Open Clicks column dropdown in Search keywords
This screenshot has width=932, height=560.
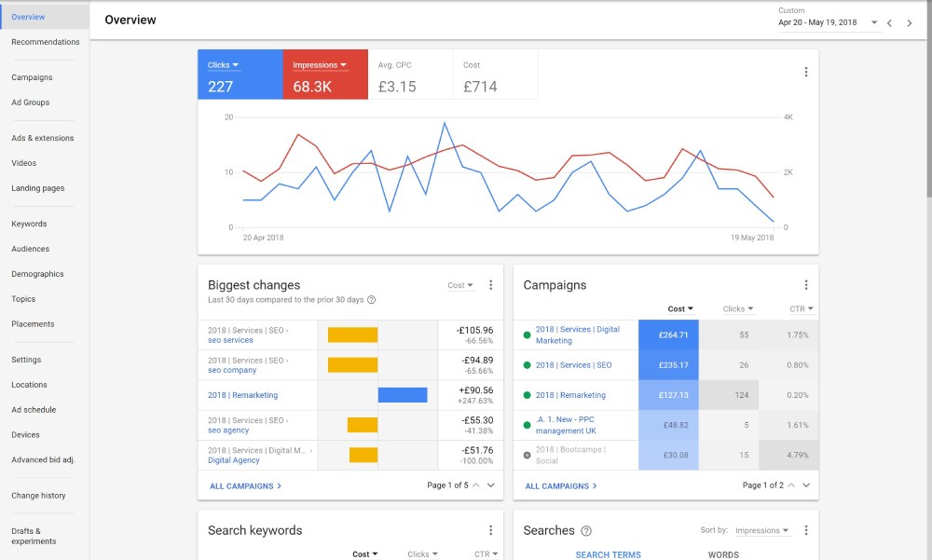423,554
